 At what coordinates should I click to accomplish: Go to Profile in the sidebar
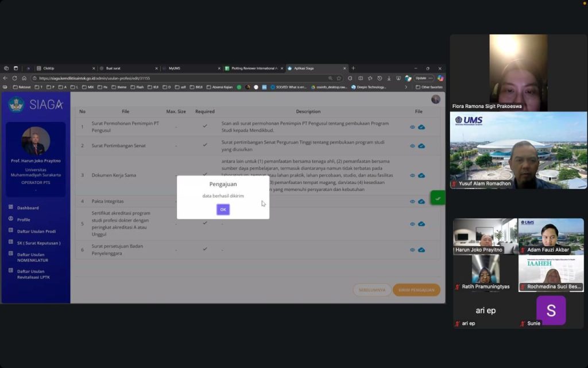[24, 220]
